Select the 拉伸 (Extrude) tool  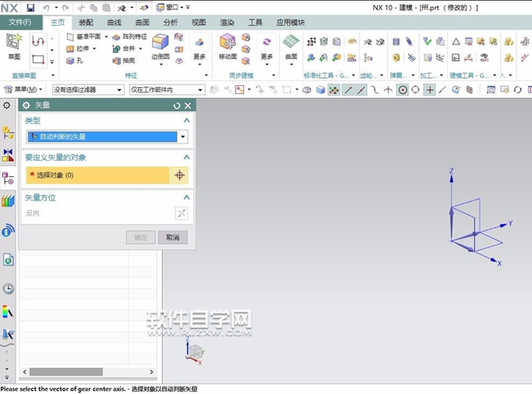[81, 49]
